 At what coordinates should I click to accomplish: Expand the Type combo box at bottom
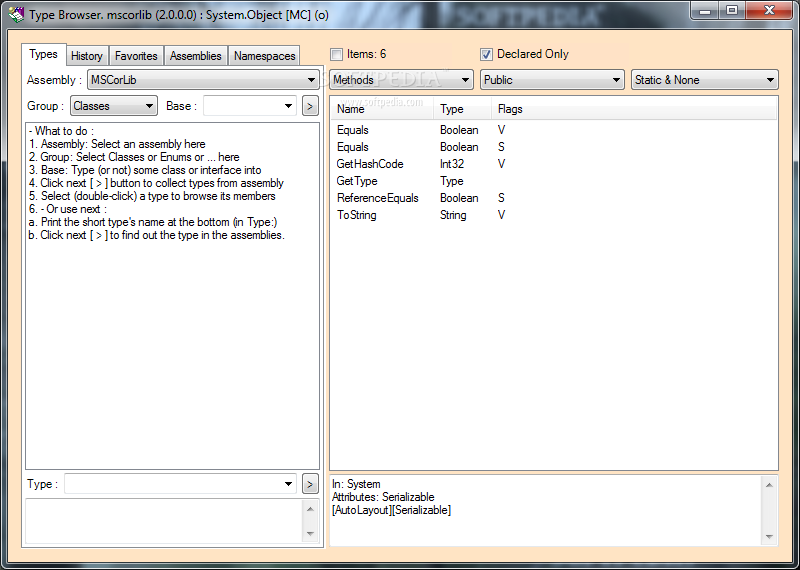[x=181, y=484]
